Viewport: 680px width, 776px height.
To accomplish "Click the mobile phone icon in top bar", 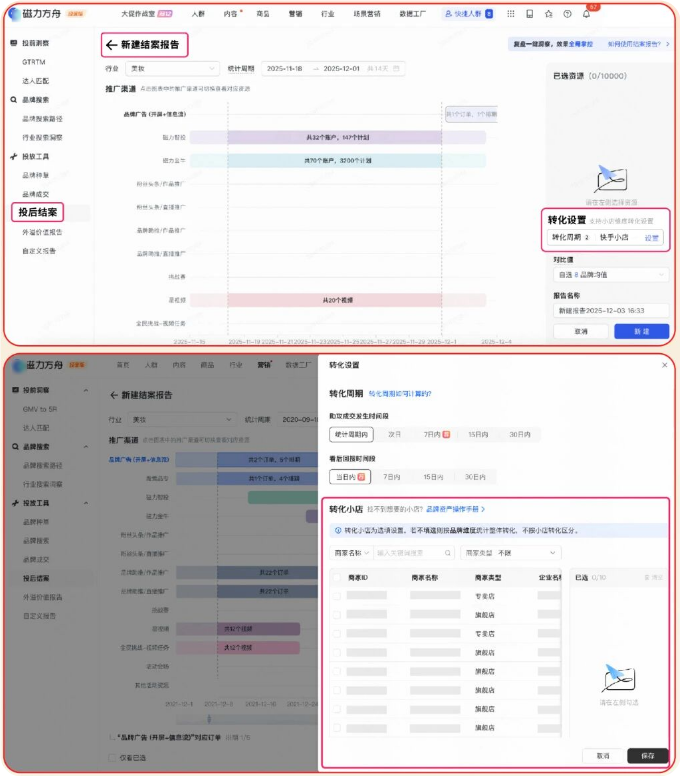I will [x=528, y=14].
